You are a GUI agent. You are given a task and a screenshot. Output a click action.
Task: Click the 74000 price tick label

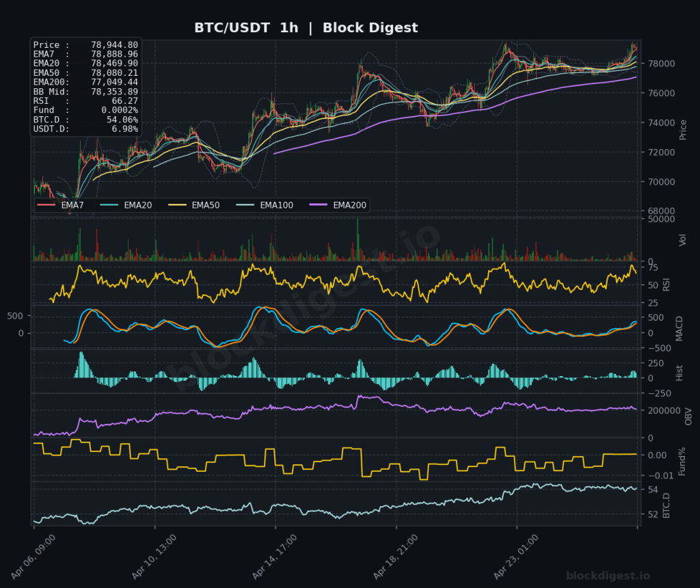[660, 122]
